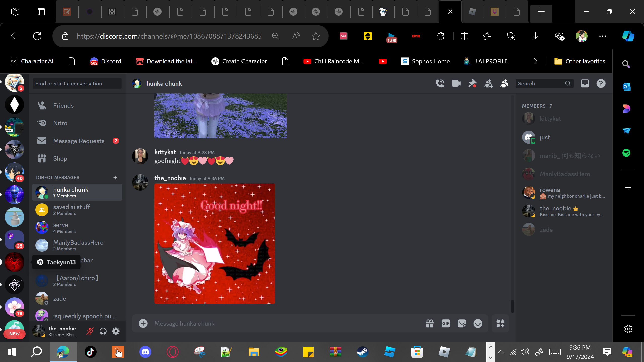Open the emoji picker
The width and height of the screenshot is (644, 362).
(x=478, y=324)
